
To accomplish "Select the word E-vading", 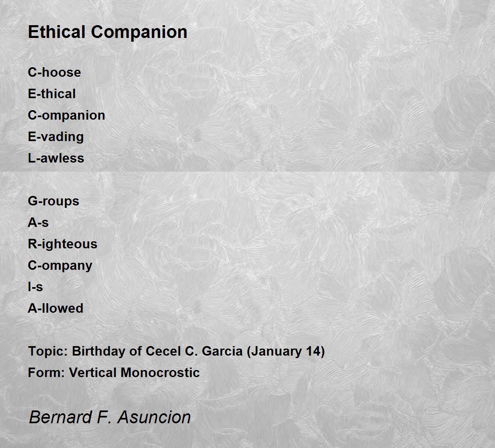I will tap(56, 137).
